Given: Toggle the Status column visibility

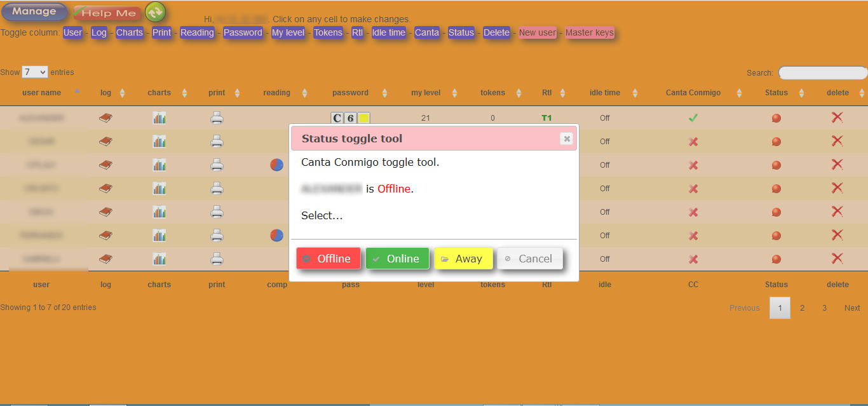Looking at the screenshot, I should (x=461, y=32).
